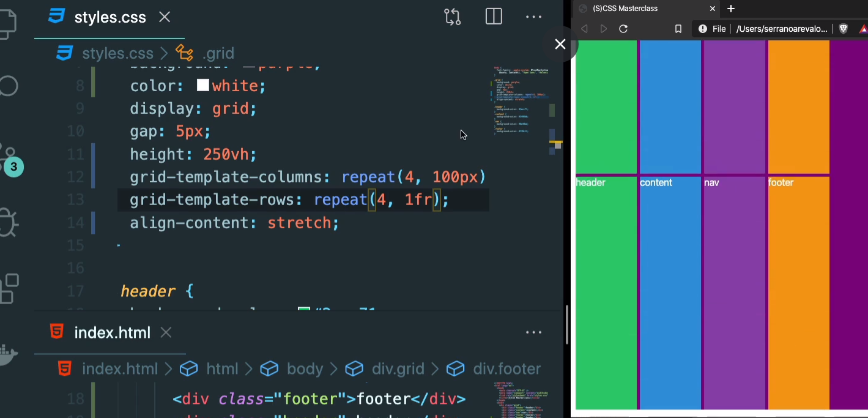Switch to the index.html tab

112,332
